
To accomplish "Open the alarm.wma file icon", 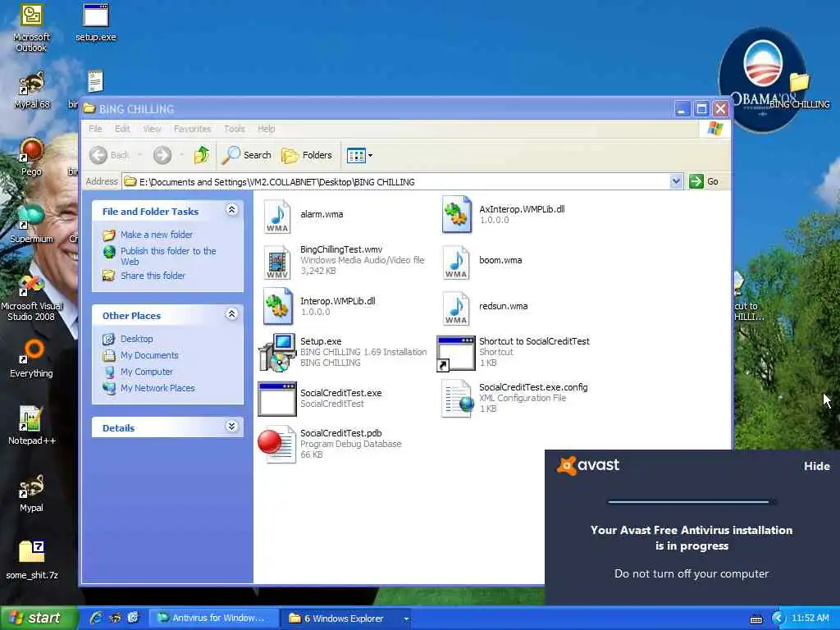I will click(277, 216).
